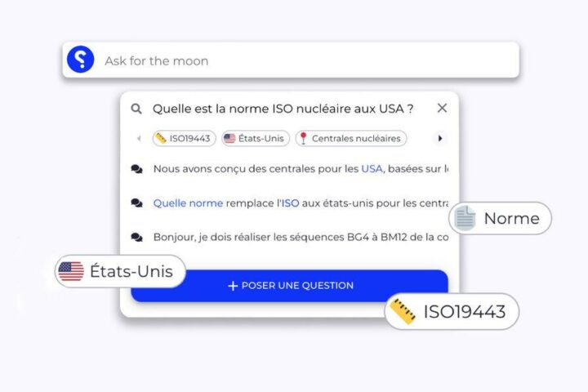Focus the Ask for the moon field
Screen dimensions: 588x392
click(x=291, y=60)
